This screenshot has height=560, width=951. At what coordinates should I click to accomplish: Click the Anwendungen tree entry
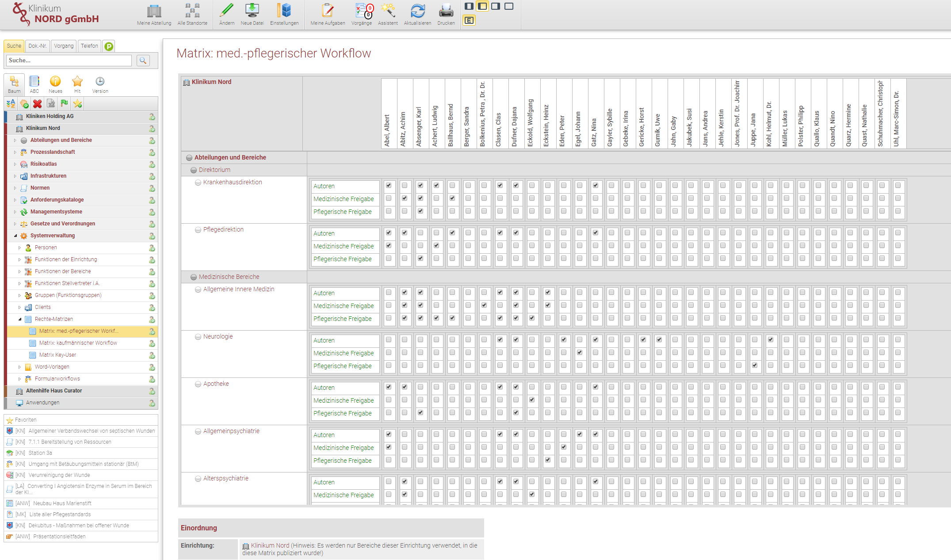pyautogui.click(x=42, y=403)
